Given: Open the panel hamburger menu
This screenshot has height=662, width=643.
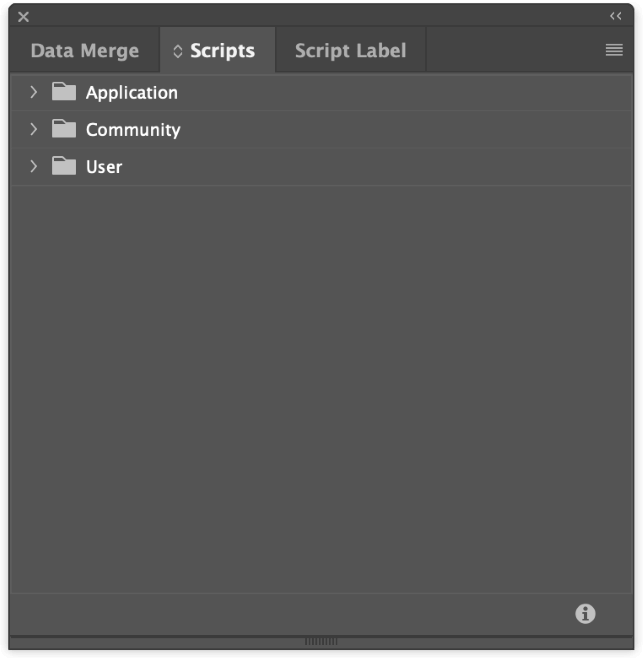Looking at the screenshot, I should 614,50.
